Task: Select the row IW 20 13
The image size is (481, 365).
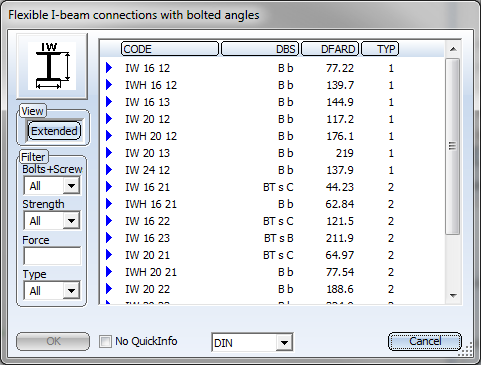Action: (273, 153)
